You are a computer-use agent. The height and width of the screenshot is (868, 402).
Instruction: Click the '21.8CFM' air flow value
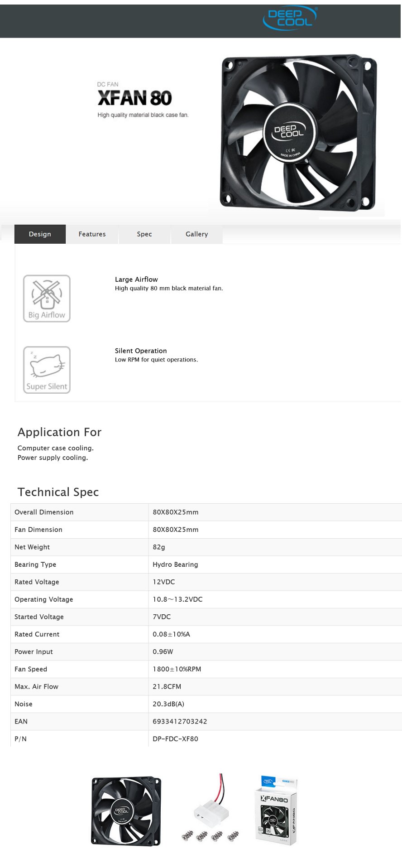167,686
